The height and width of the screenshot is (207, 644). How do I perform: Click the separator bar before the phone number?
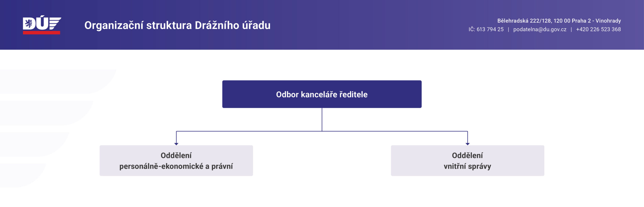(x=571, y=30)
